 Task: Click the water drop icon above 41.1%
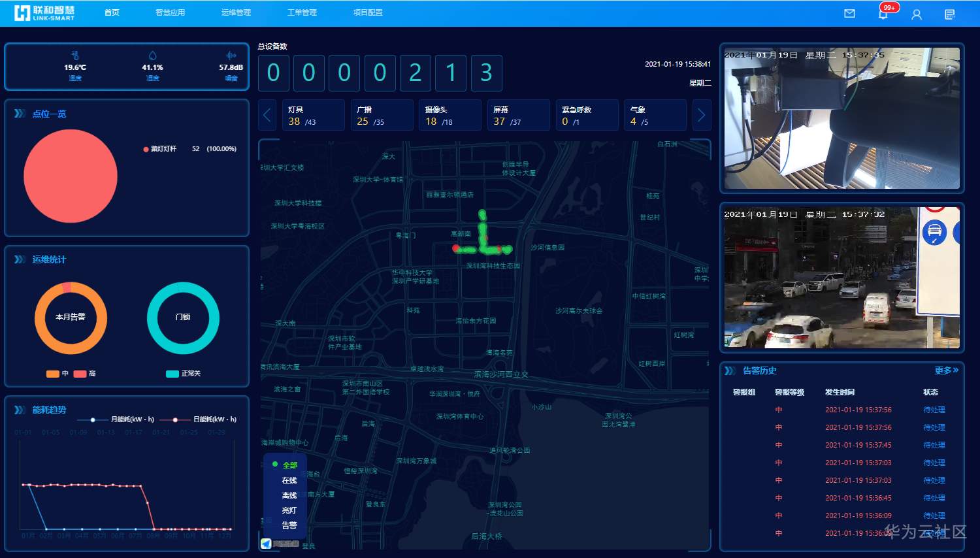[x=152, y=56]
